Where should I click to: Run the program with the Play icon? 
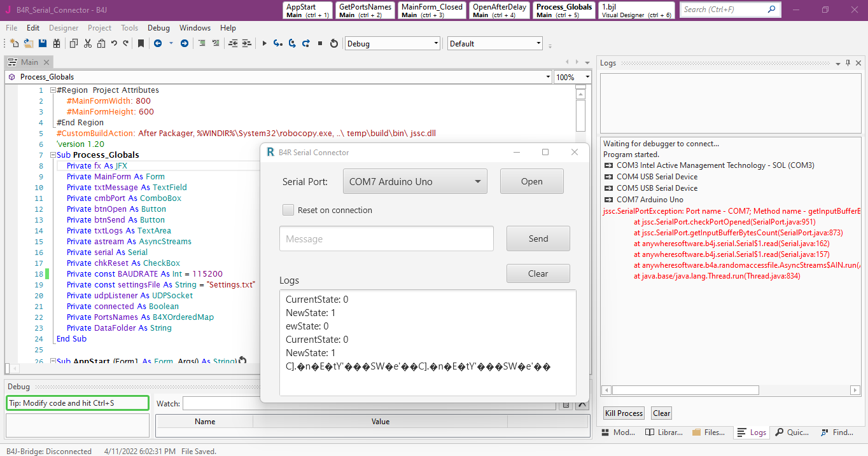pyautogui.click(x=265, y=43)
